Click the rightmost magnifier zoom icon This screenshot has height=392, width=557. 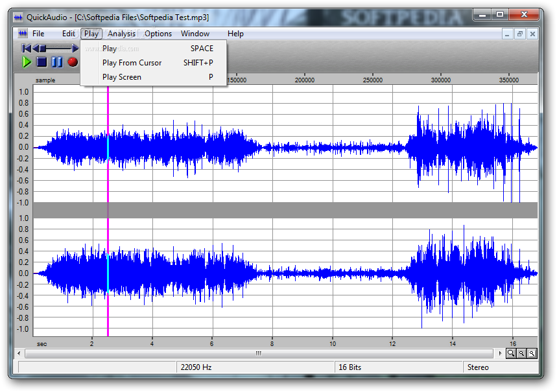(x=532, y=353)
